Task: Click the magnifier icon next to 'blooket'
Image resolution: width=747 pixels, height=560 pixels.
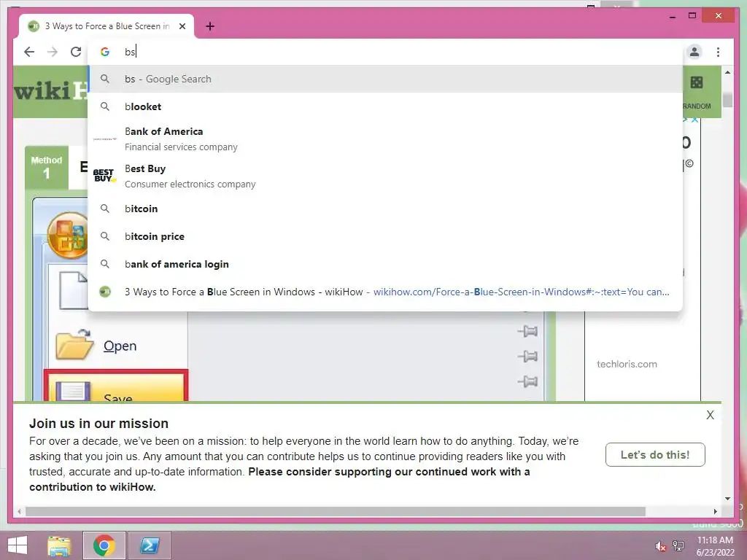Action: tap(105, 106)
